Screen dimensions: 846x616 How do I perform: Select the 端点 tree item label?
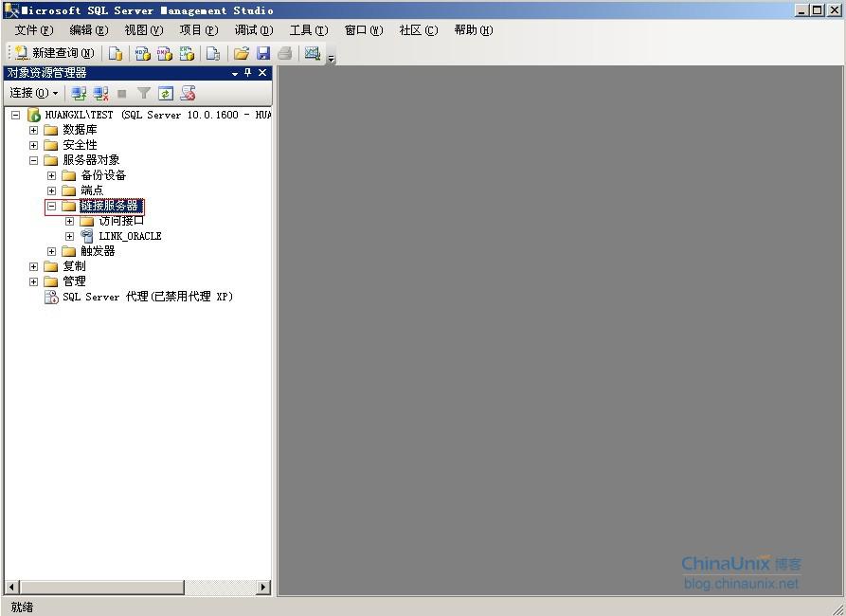[92, 190]
